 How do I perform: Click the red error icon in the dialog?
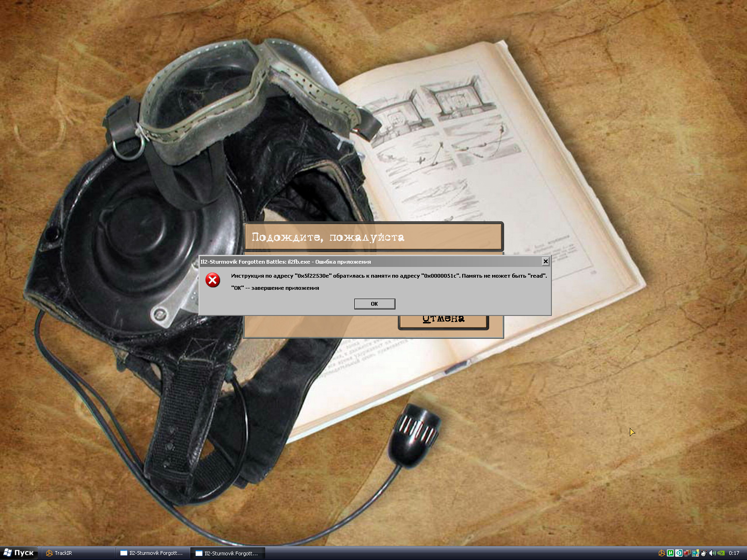click(213, 280)
